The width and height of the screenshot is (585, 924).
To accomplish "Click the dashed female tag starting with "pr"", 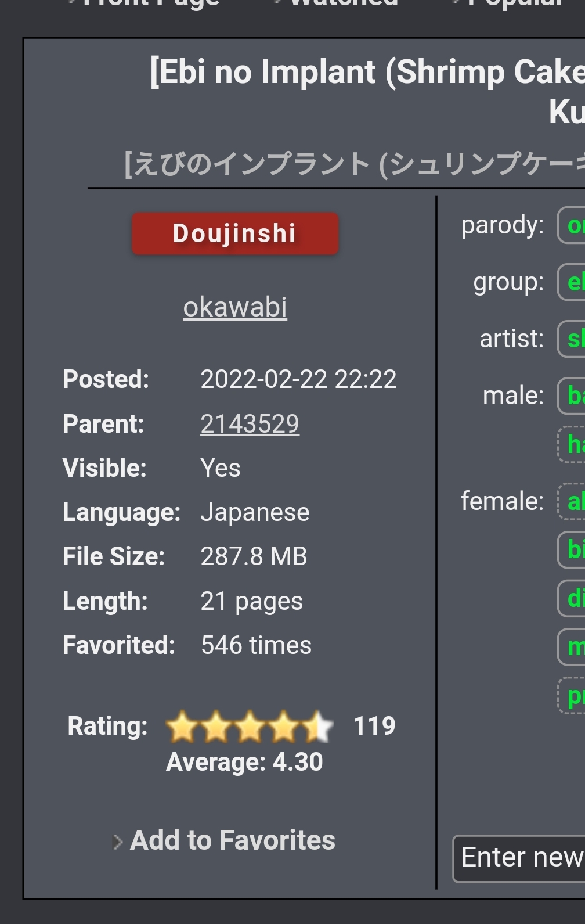I will 572,695.
